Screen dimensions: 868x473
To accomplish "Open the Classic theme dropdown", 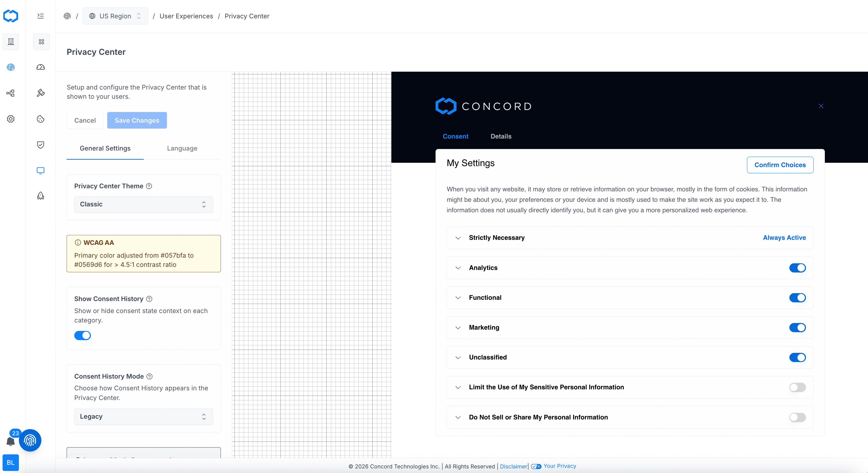I will pos(143,204).
